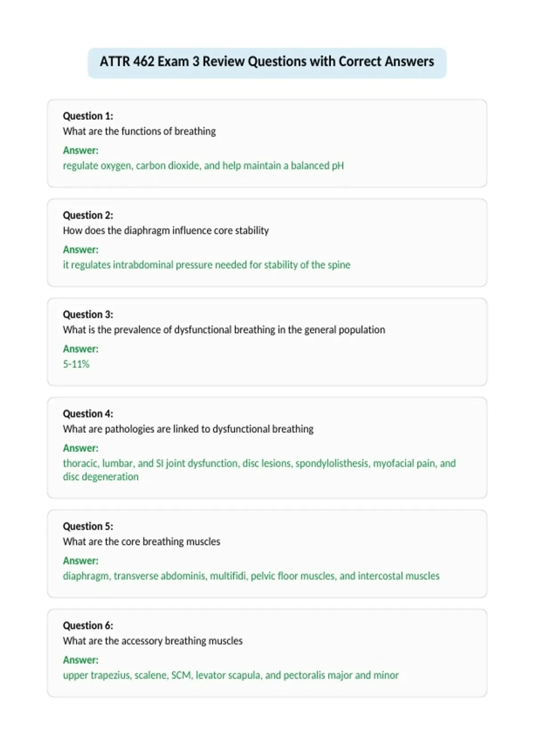The width and height of the screenshot is (534, 756).
Task: Select the Question 1 heading
Action: 88,116
